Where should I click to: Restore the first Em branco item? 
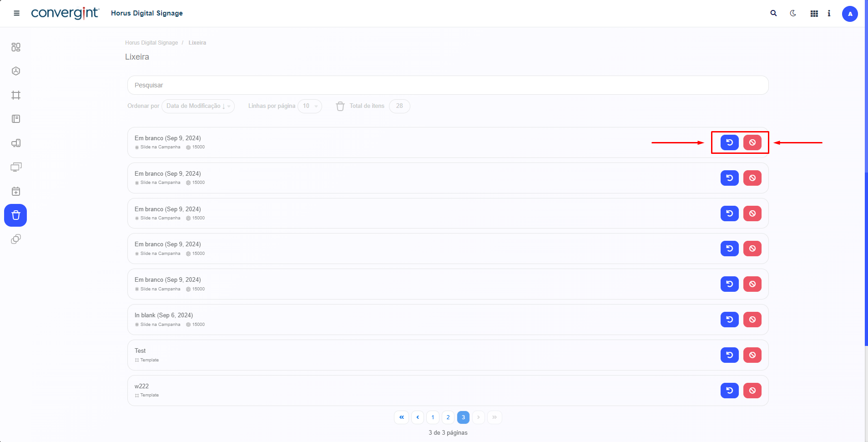pyautogui.click(x=729, y=142)
